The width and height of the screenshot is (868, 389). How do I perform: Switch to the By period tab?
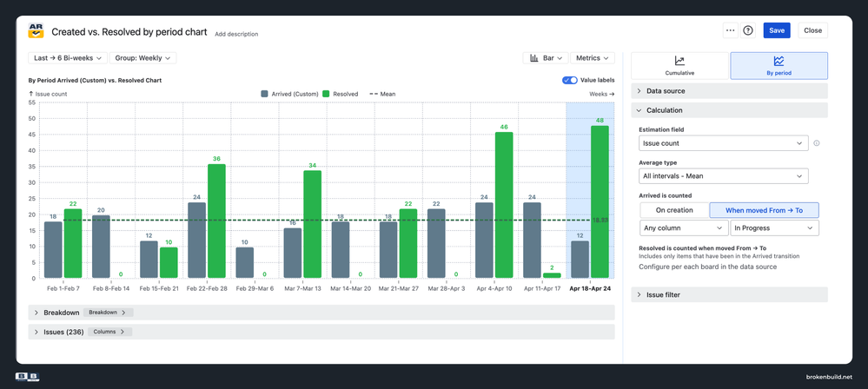(779, 66)
